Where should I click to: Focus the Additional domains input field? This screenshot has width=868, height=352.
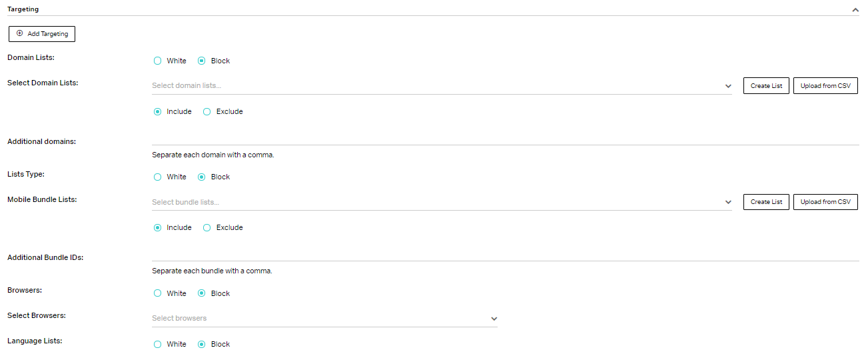[506, 138]
